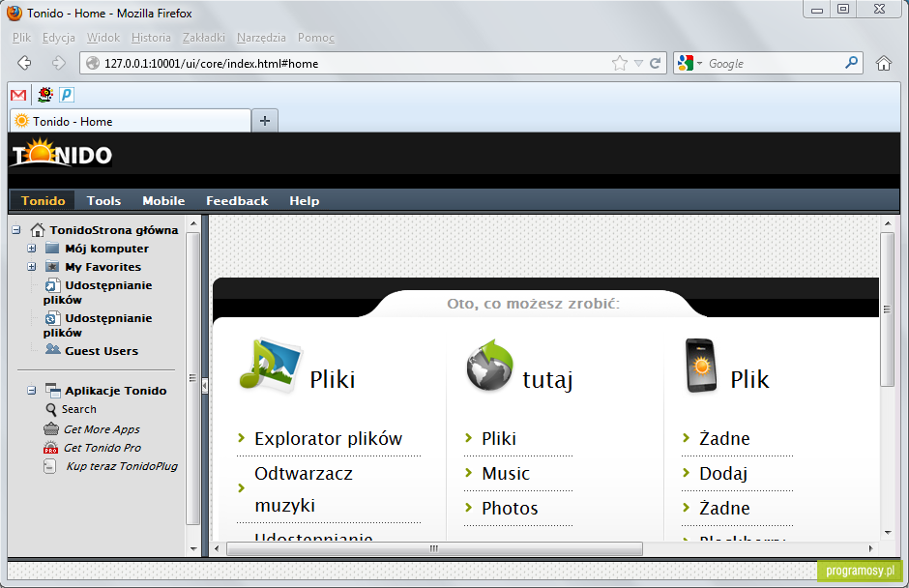This screenshot has width=909, height=588.
Task: Collapse the sidebar with the splitter arrow
Action: 205,385
